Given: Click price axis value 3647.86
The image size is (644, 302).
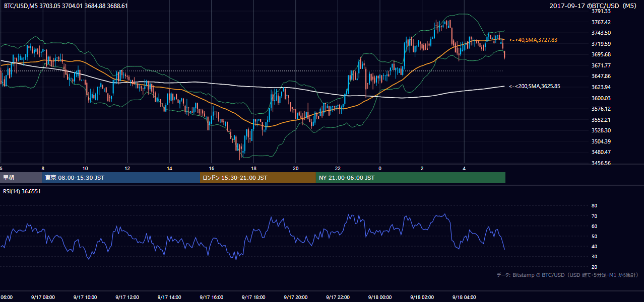Looking at the screenshot, I should coord(601,76).
